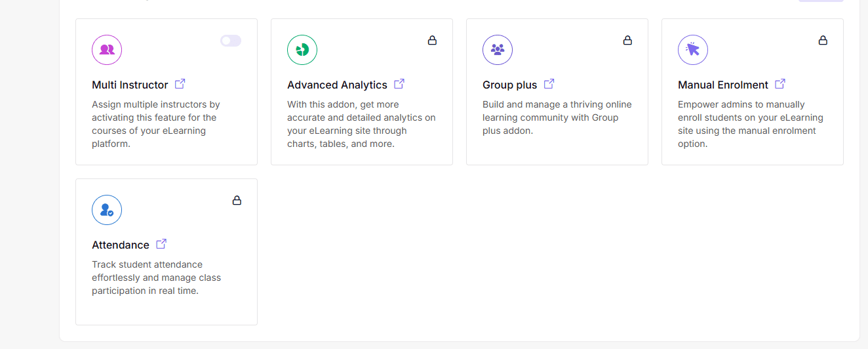Click the lock icon on Manual Enrolment
868x349 pixels.
[823, 41]
